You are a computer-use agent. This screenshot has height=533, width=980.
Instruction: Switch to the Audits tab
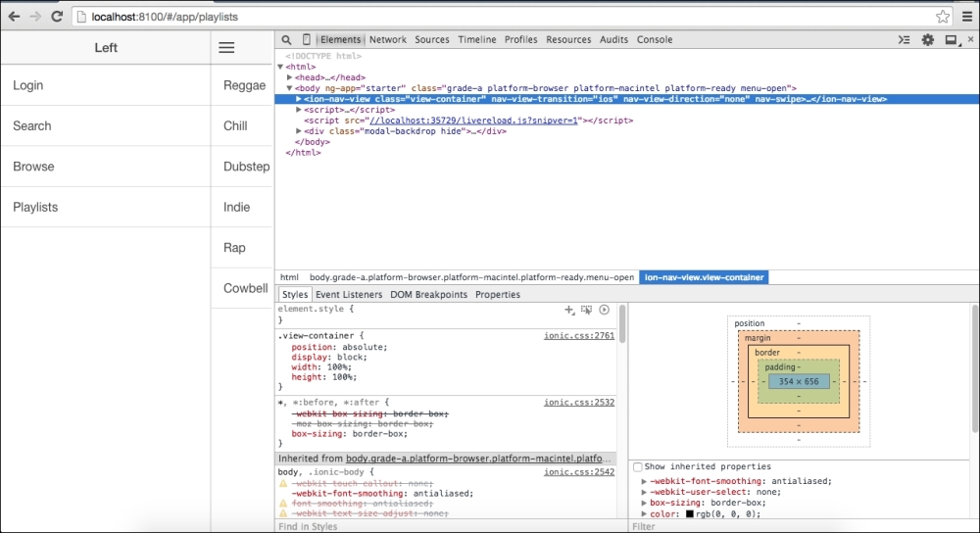[613, 39]
